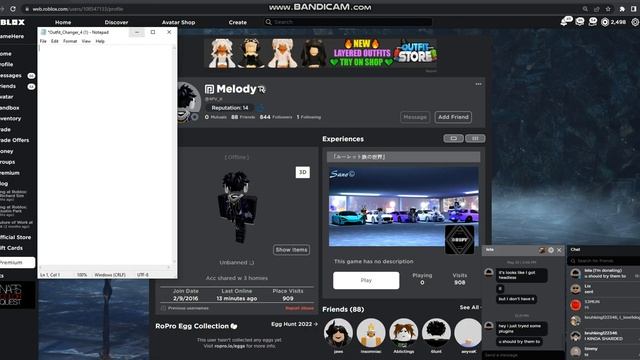Image resolution: width=640 pixels, height=360 pixels.
Task: Click the Report Abuse link
Action: 300,308
